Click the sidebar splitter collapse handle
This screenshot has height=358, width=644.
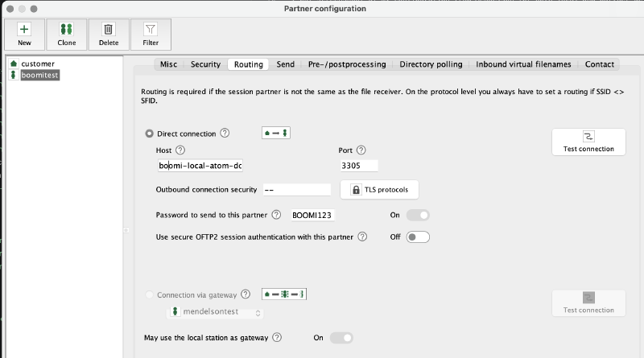126,230
